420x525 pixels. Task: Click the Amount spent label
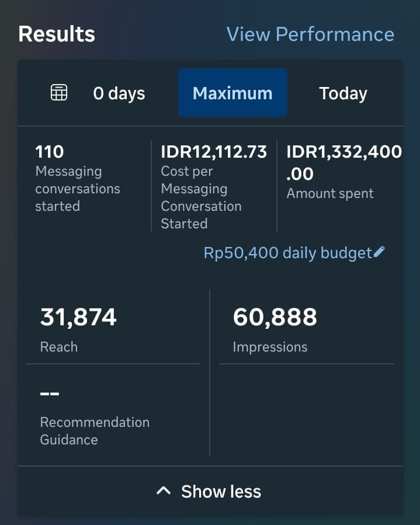point(330,193)
